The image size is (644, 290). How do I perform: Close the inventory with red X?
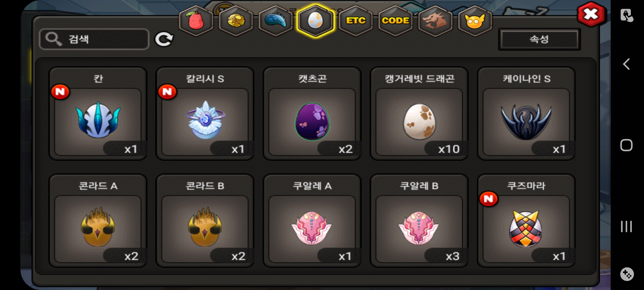pos(591,15)
